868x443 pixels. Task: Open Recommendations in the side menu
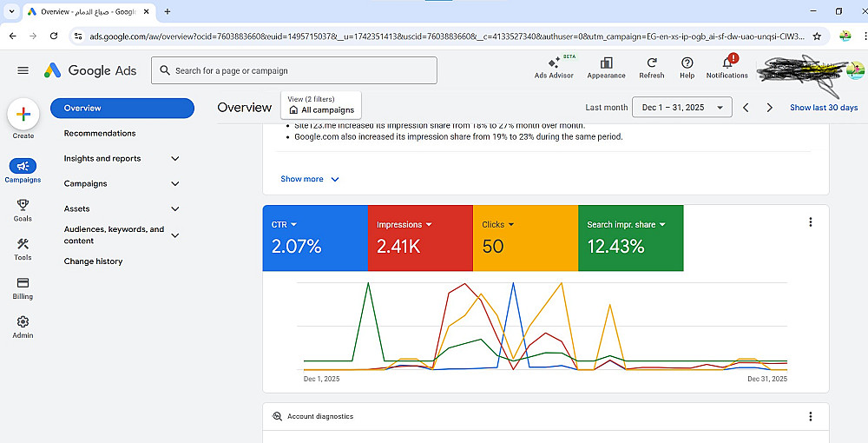100,134
